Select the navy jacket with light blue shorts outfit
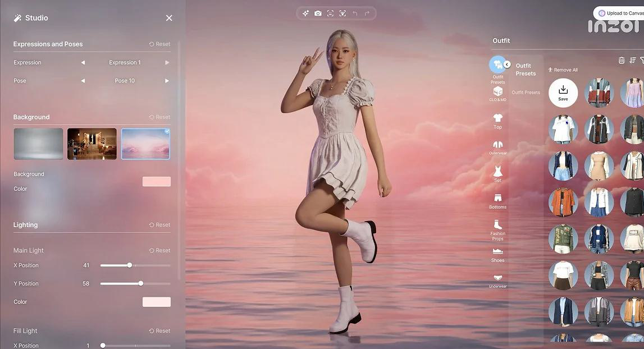The width and height of the screenshot is (644, 349). coord(563,166)
